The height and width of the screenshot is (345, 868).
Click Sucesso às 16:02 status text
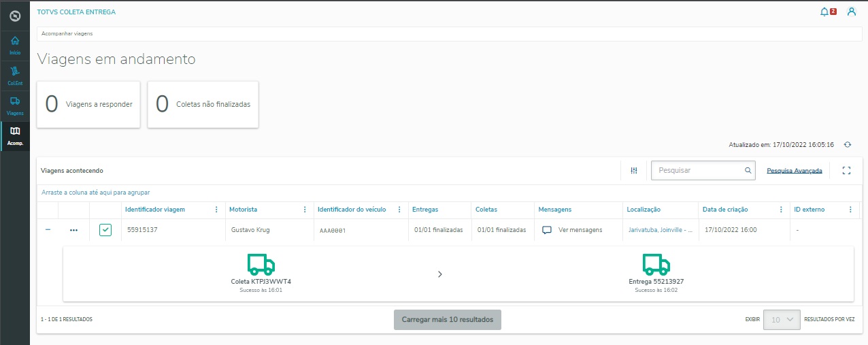point(656,290)
